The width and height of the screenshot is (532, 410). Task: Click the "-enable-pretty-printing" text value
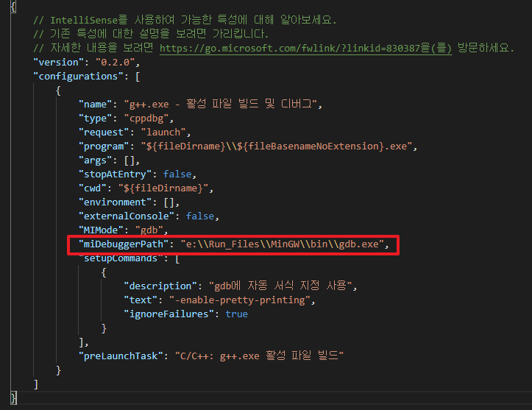(x=236, y=300)
